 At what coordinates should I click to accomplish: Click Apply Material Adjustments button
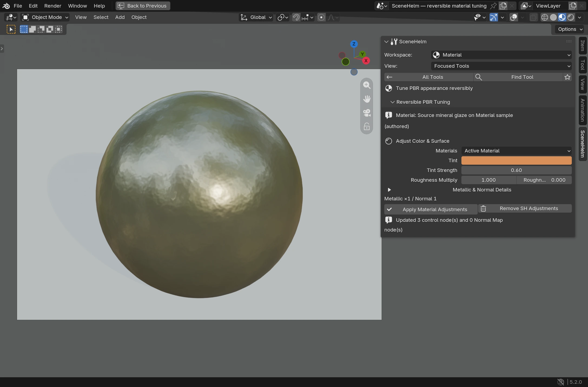431,210
